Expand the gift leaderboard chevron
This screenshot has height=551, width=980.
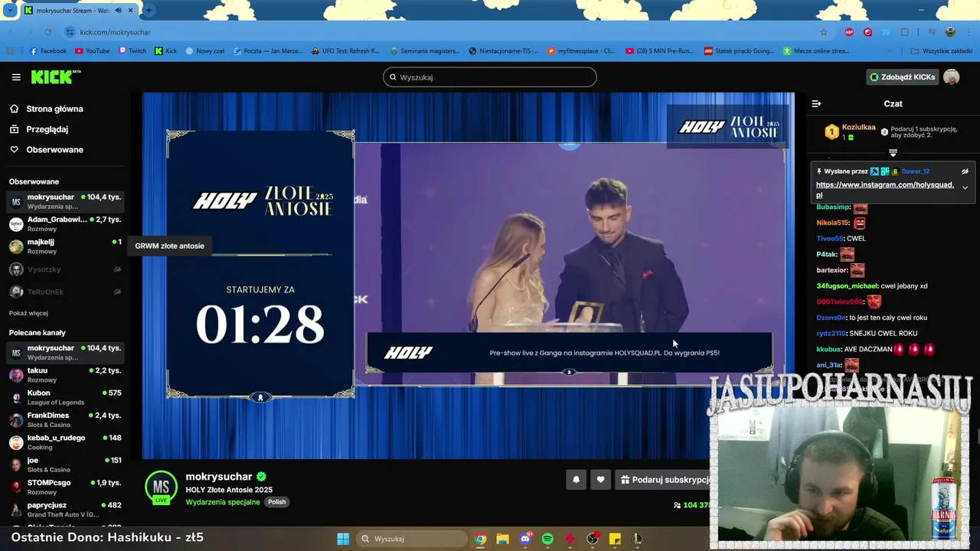point(893,153)
